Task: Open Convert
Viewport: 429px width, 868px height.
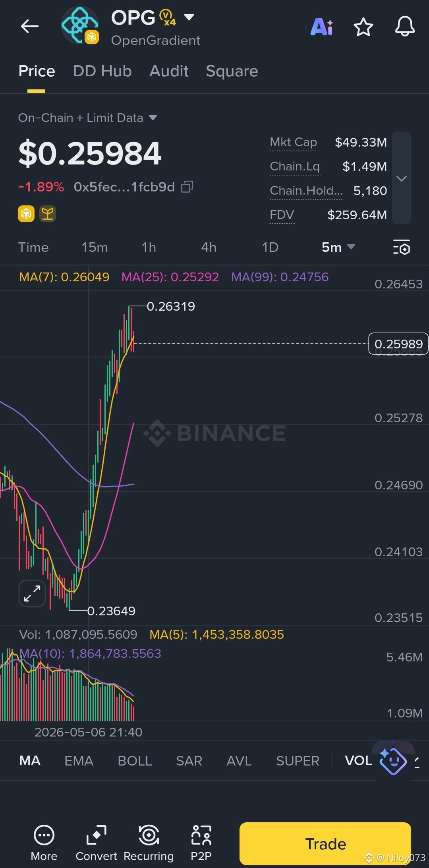Action: (96, 843)
